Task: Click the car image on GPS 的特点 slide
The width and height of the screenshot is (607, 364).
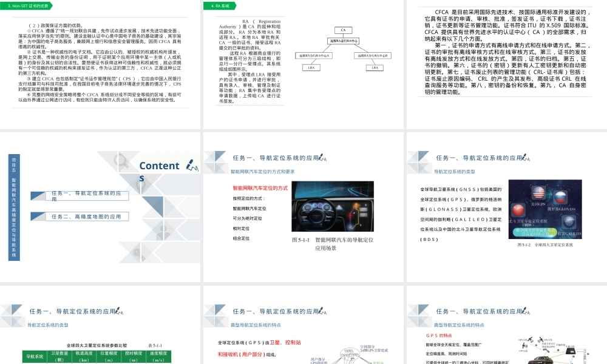Action: [x=540, y=360]
